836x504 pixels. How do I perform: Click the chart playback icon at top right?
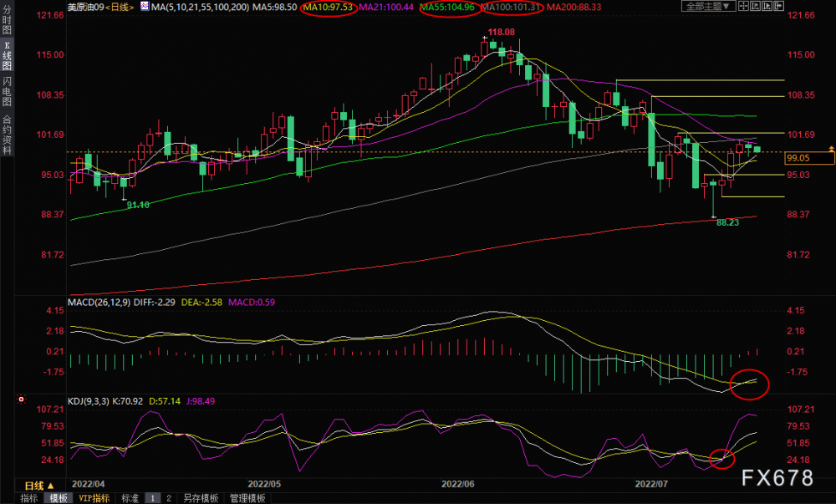[x=767, y=7]
